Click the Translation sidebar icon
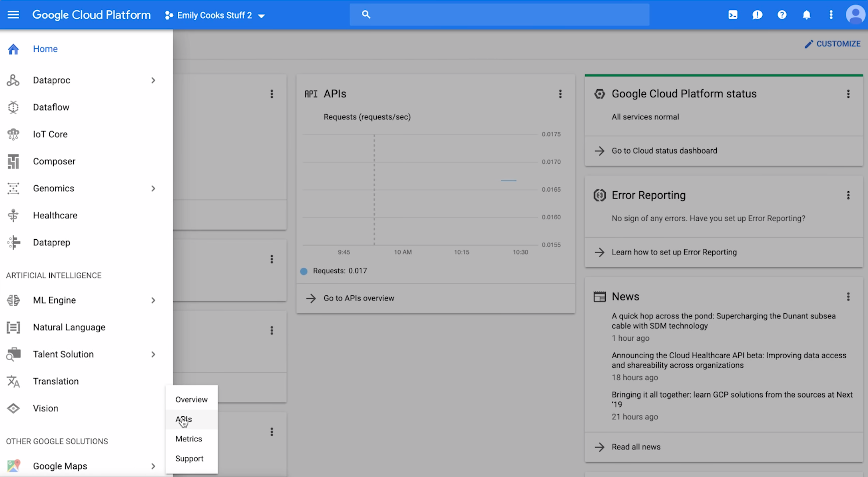The height and width of the screenshot is (477, 868). pos(13,381)
